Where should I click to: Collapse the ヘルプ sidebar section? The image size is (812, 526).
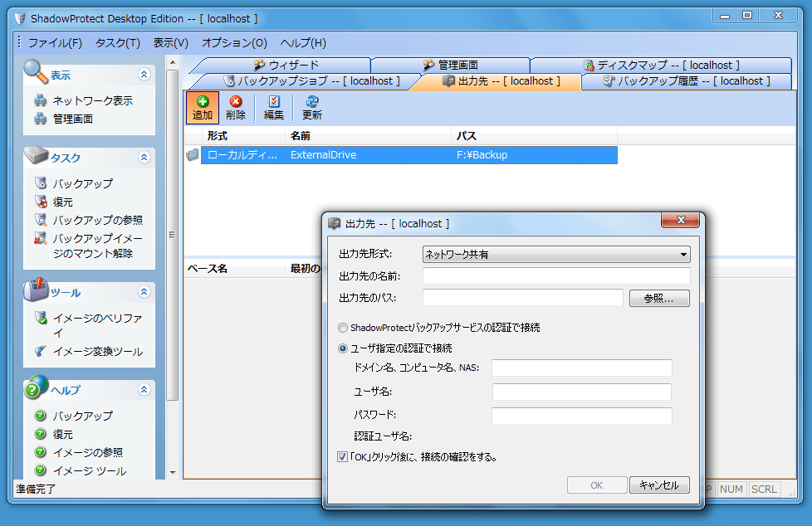click(x=144, y=389)
